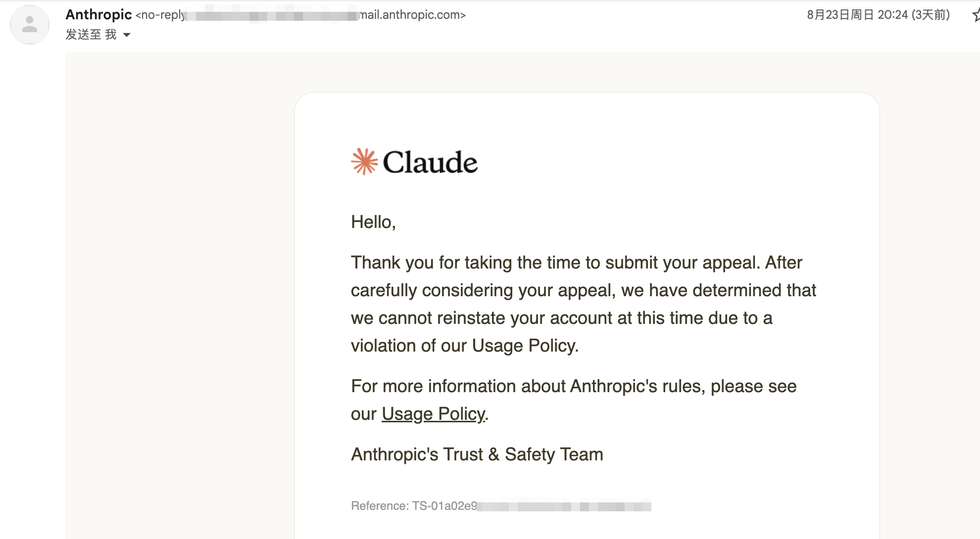Click the Reference: TS-01a02e9 label

[x=414, y=506]
